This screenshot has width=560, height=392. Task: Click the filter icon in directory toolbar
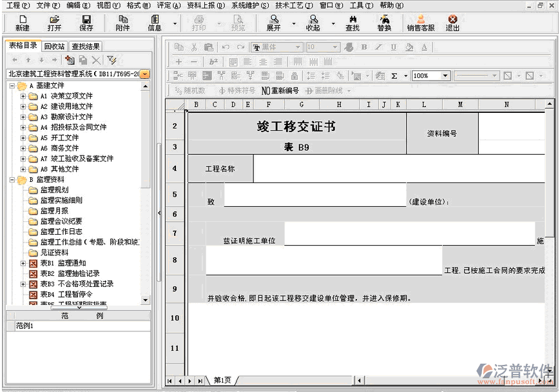point(111,60)
